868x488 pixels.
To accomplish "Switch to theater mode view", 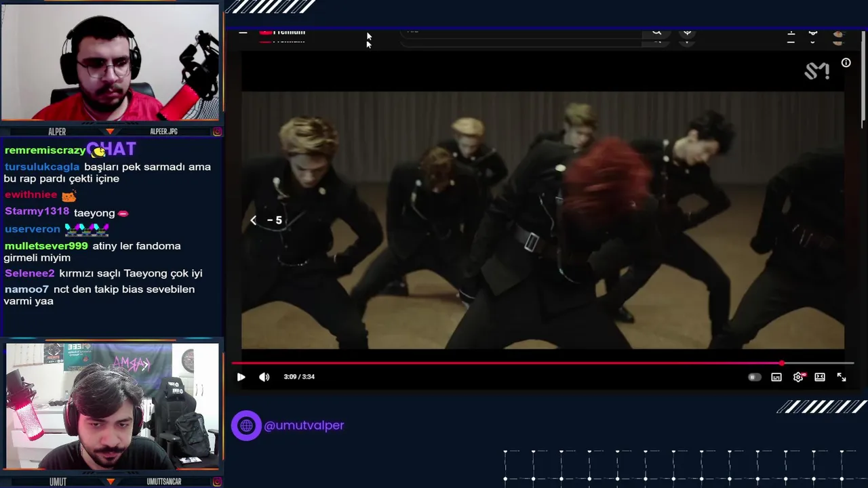I will coord(820,377).
